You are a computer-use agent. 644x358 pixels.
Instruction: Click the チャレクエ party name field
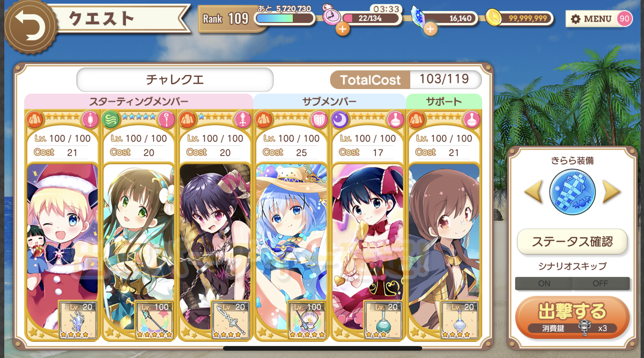coord(175,80)
